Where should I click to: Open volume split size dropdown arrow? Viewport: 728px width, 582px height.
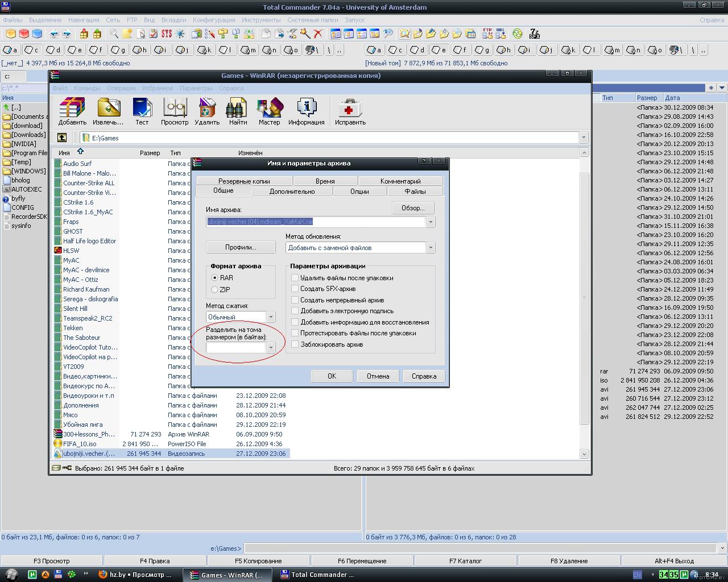tap(271, 347)
